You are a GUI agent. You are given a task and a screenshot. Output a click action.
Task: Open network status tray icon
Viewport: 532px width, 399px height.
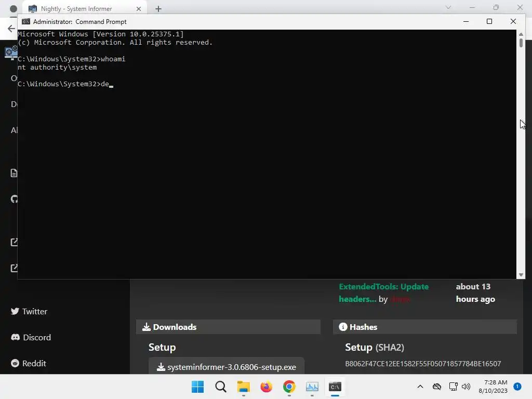point(453,387)
